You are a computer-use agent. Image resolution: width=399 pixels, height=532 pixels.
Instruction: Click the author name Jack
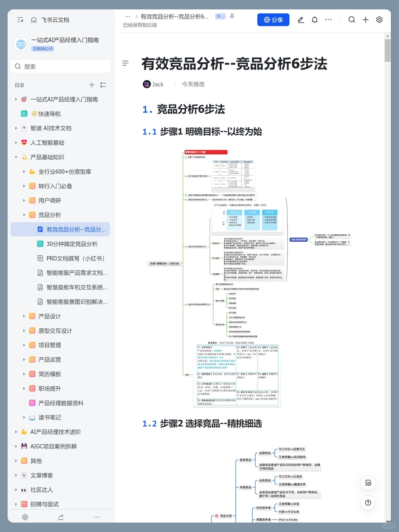(x=158, y=84)
